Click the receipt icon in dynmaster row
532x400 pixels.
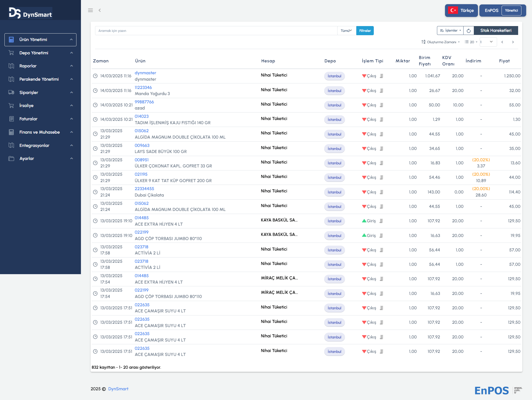pyautogui.click(x=382, y=76)
